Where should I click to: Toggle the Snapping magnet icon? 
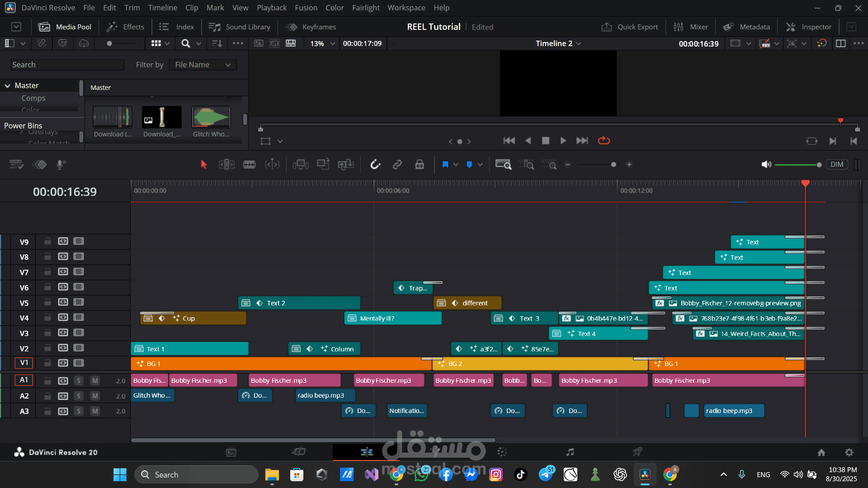pyautogui.click(x=375, y=164)
